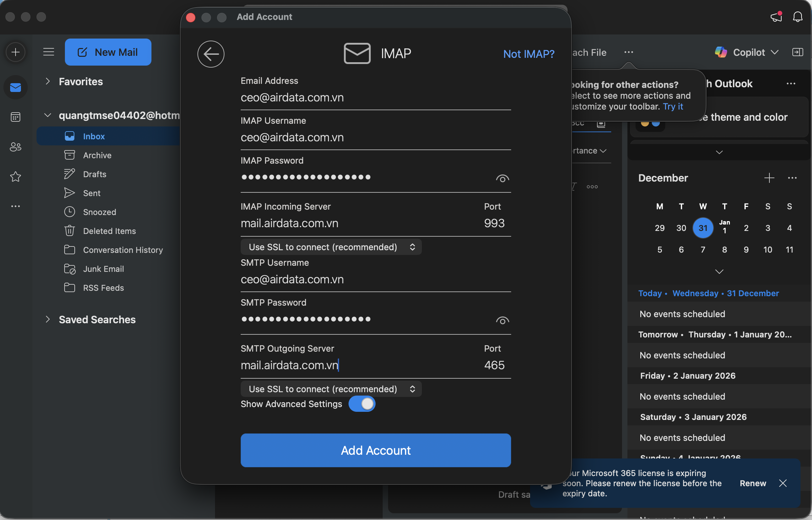Click the plus icon to add calendar event
Viewport: 812px width, 520px height.
click(x=769, y=178)
